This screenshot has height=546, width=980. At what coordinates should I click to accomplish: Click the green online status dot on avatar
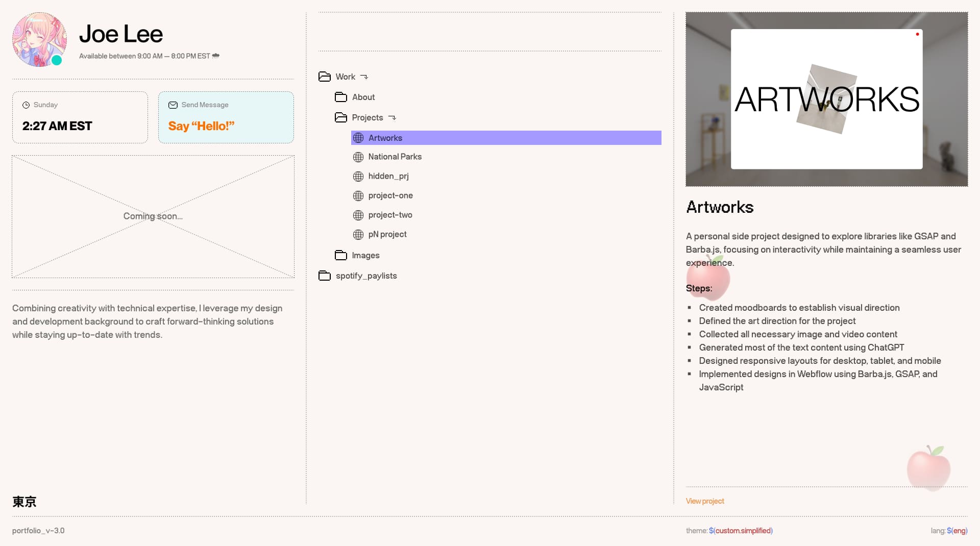coord(57,60)
